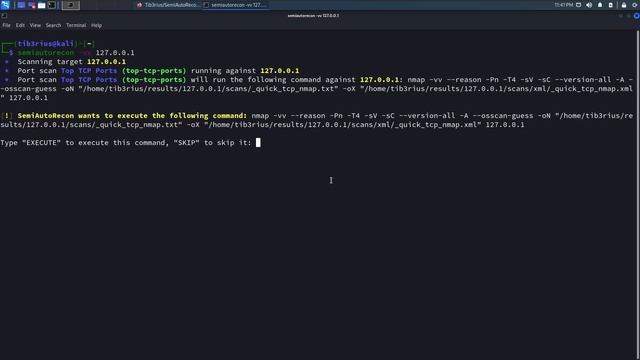The image size is (640, 360).
Task: Click the terminal vertical scrollbar
Action: pos(638,195)
